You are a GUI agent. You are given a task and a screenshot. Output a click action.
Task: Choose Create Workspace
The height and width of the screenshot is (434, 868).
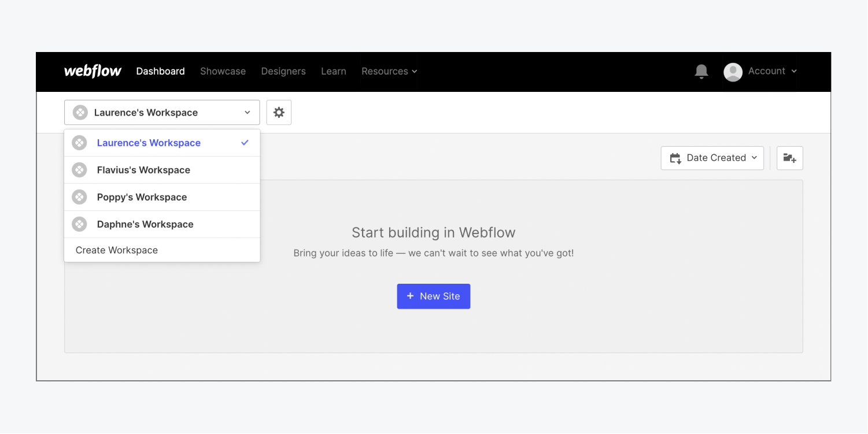162,250
